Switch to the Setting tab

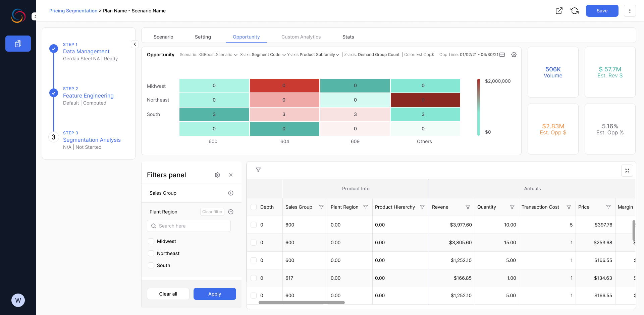pyautogui.click(x=203, y=37)
